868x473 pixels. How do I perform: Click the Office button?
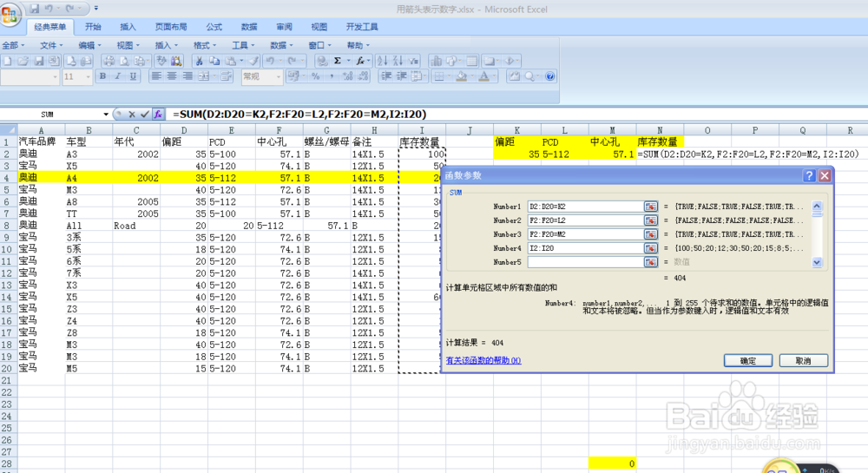[10, 13]
